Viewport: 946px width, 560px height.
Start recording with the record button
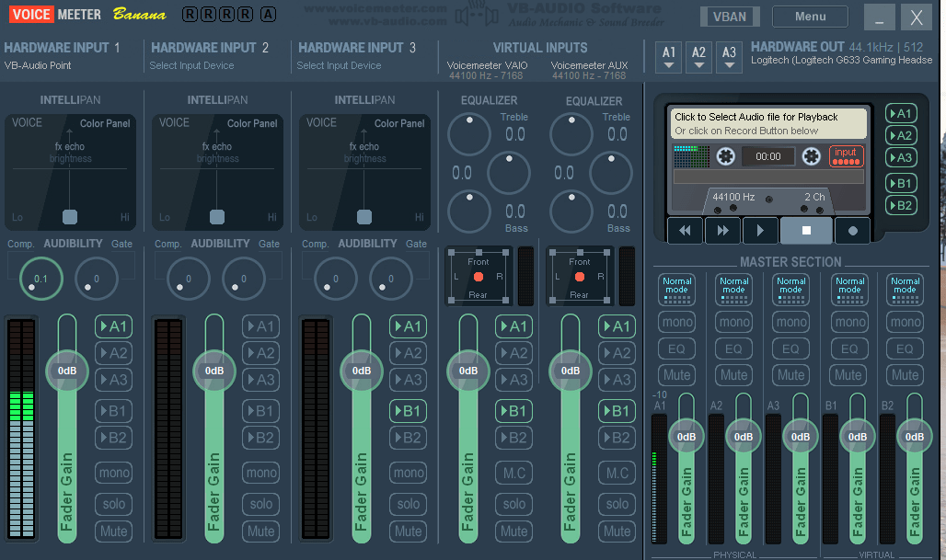852,230
